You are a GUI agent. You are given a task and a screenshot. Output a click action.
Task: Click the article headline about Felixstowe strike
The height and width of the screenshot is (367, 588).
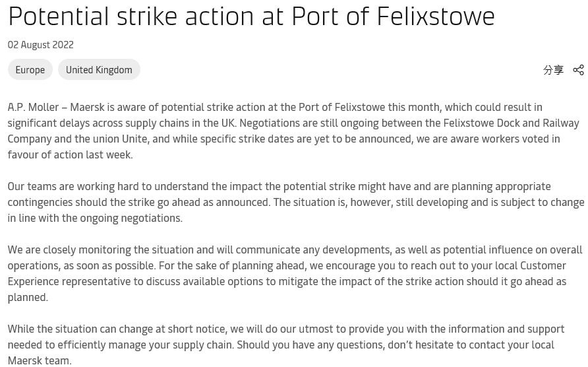(251, 16)
